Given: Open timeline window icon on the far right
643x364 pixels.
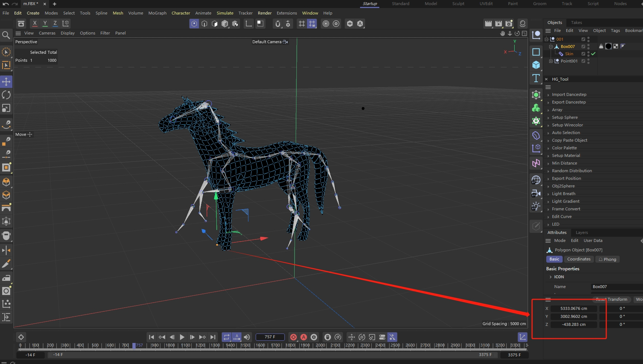Looking at the screenshot, I should [x=523, y=337].
